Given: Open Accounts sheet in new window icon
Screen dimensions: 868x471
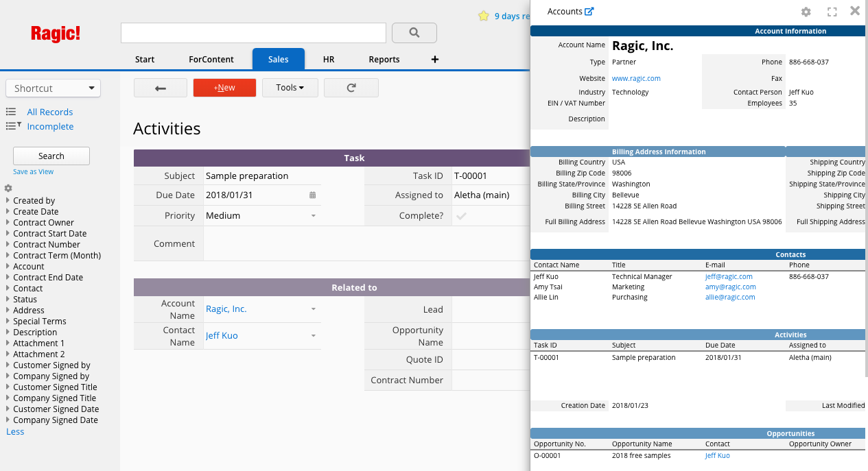Looking at the screenshot, I should (x=589, y=11).
